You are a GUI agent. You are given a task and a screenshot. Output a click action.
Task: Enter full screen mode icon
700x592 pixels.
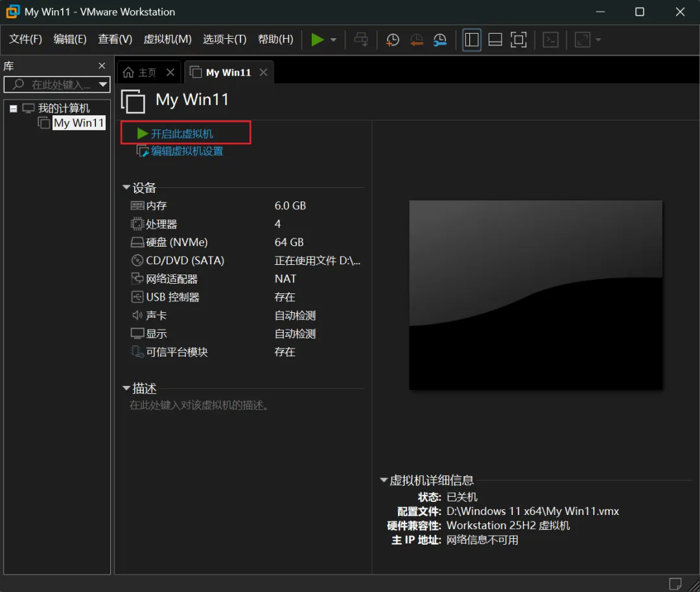point(519,40)
